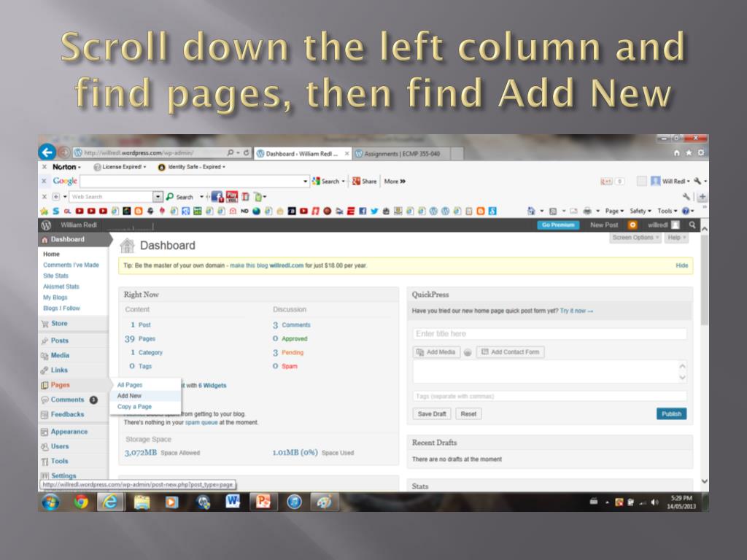Open the IE Page menu dropdown
Screen dimensions: 747x560
(x=614, y=211)
